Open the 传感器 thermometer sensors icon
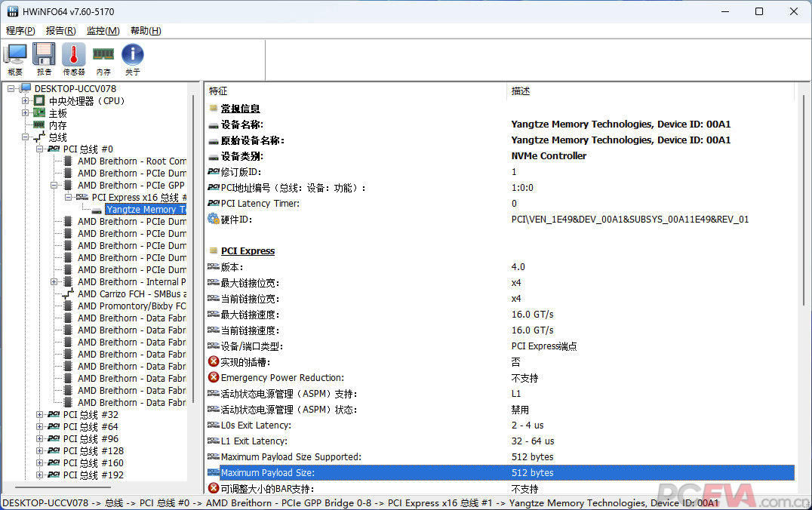This screenshot has height=510, width=812. click(73, 60)
